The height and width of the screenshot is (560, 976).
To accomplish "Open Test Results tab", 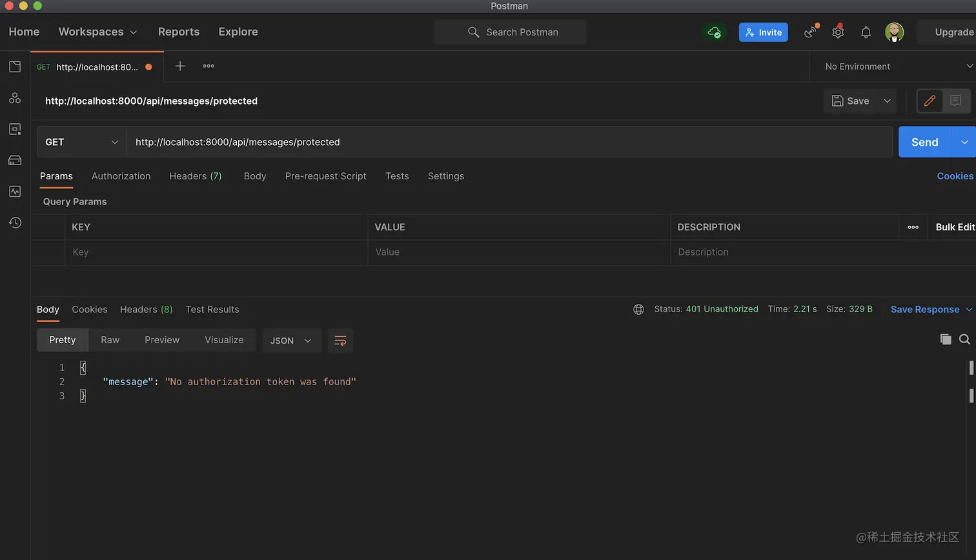I will (x=212, y=310).
